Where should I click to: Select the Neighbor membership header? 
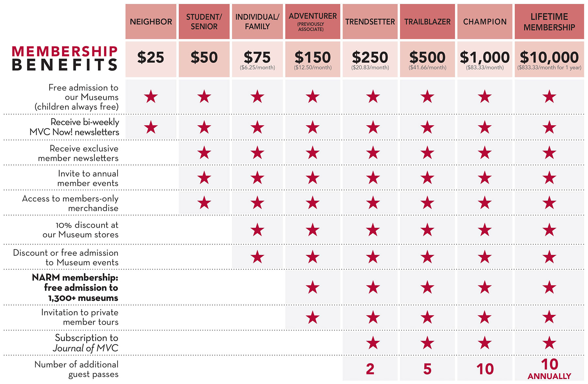click(151, 22)
